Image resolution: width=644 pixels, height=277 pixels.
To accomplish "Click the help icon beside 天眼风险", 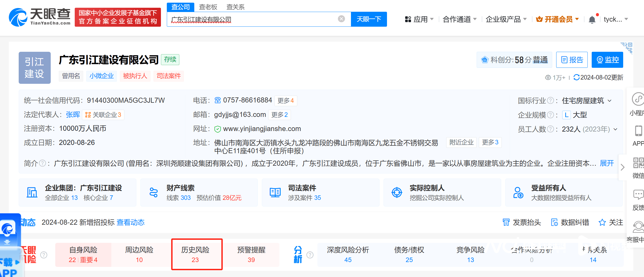I will pos(44,255).
